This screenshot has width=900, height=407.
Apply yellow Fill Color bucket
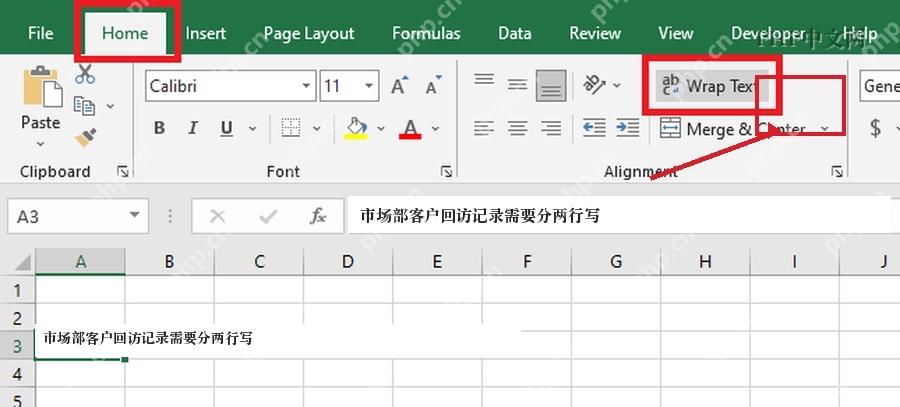[x=356, y=128]
